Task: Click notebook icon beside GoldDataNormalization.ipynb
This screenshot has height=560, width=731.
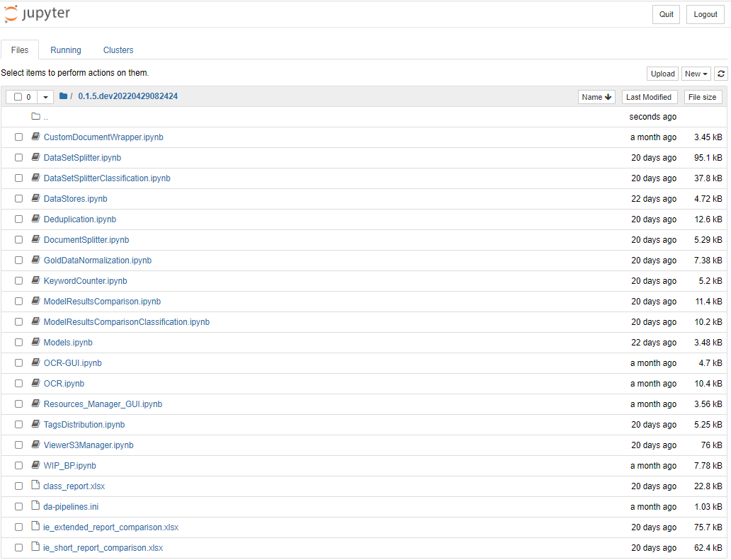Action: [35, 260]
